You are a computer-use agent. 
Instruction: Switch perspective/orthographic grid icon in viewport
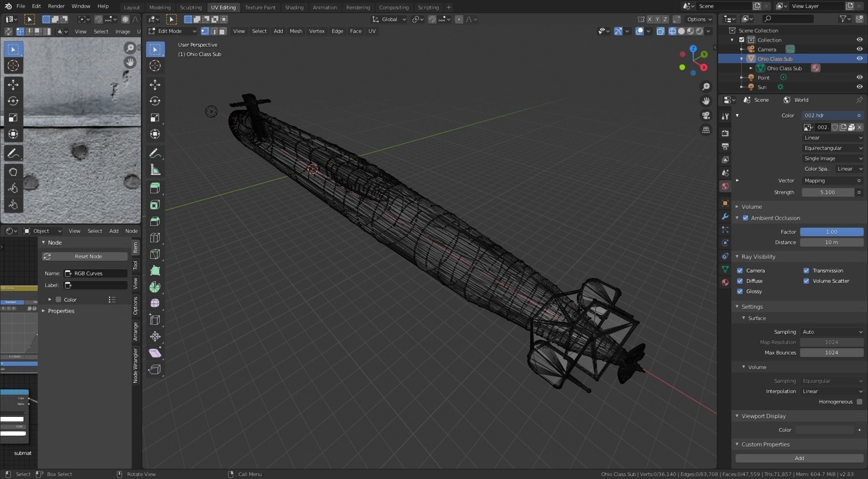[x=706, y=130]
